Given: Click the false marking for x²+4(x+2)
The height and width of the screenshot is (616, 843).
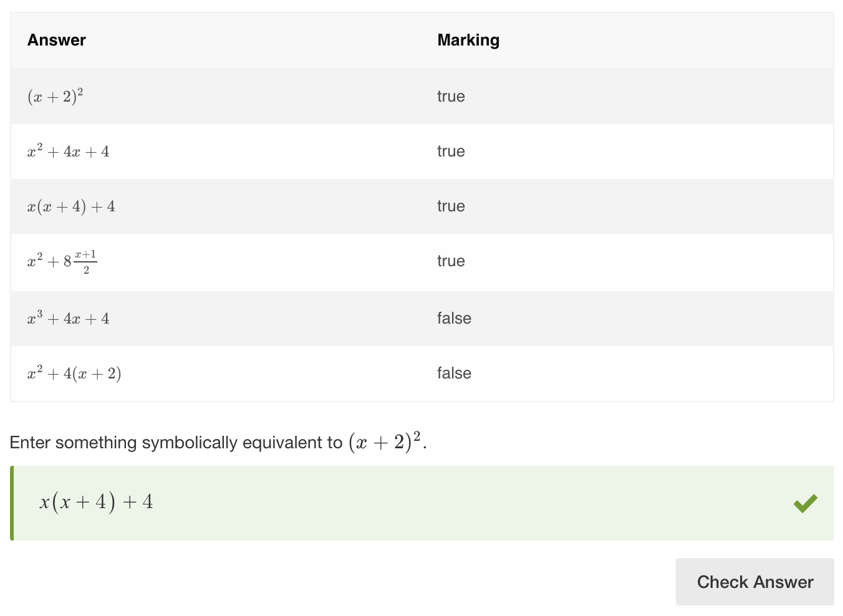Looking at the screenshot, I should [x=454, y=373].
